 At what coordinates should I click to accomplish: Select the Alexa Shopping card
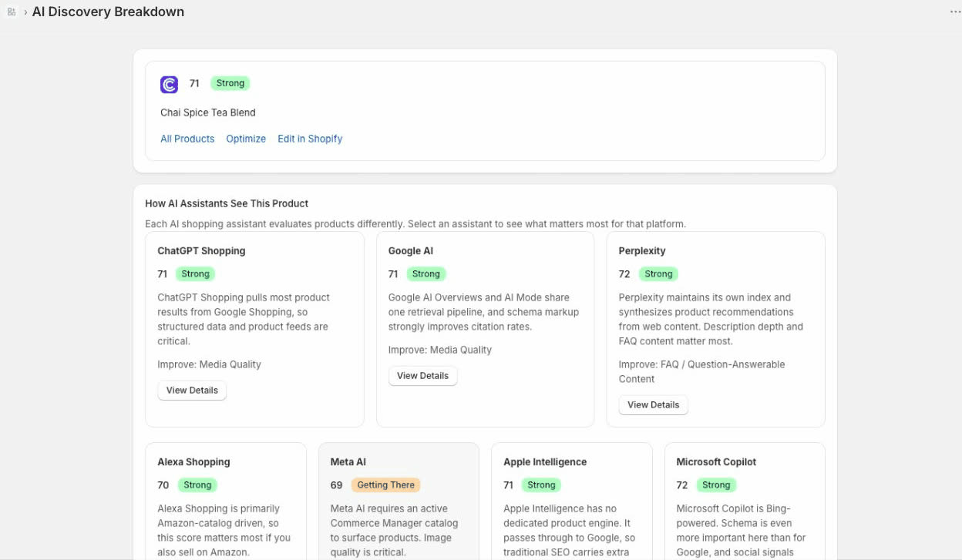(226, 501)
